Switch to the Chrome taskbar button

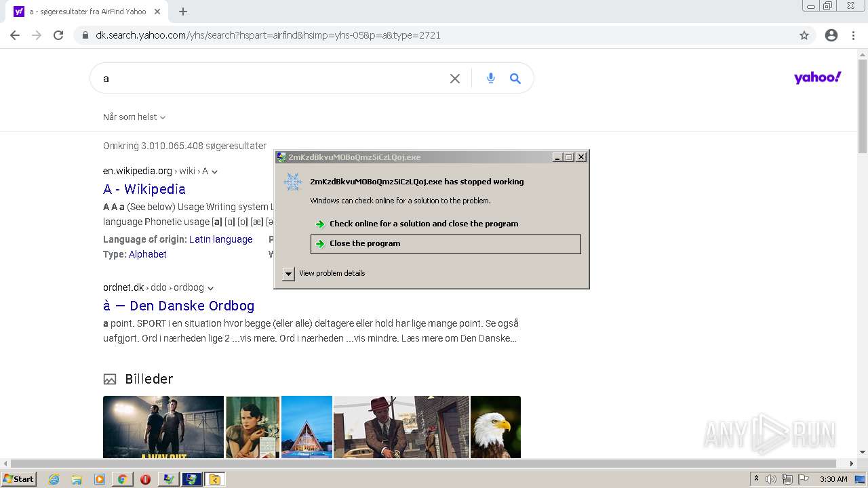[x=122, y=479]
